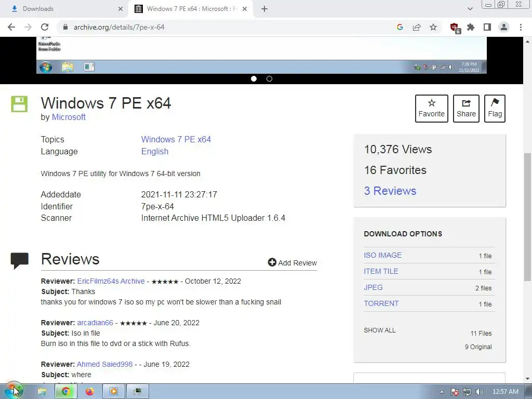The height and width of the screenshot is (399, 532).
Task: Open the Microsoft author link
Action: tap(69, 117)
